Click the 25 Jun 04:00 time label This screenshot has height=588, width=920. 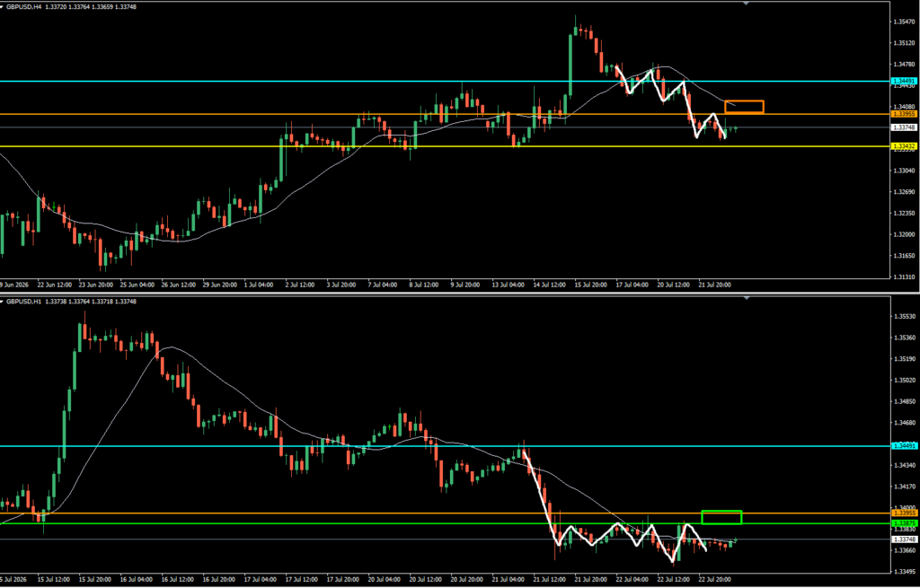click(x=137, y=285)
